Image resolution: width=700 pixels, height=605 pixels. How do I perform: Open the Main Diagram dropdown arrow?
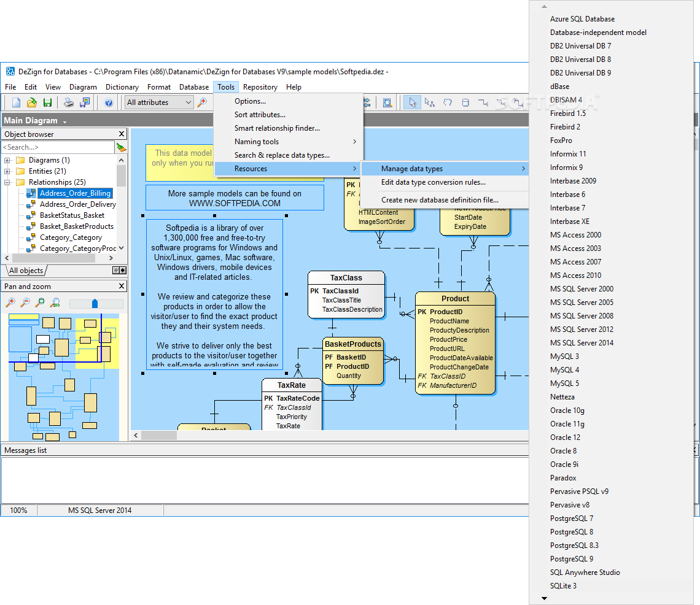pos(64,122)
